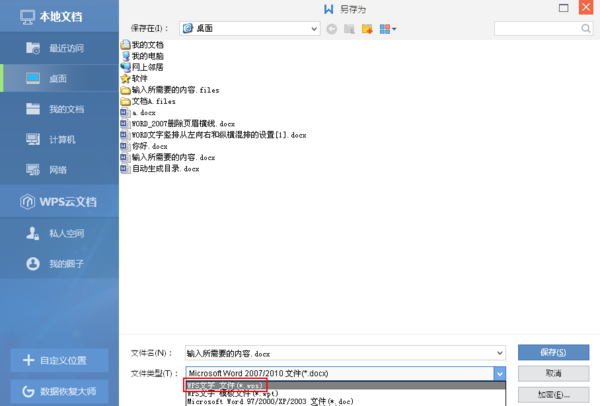
Task: Open 数据恢复大师
Action: (x=59, y=391)
